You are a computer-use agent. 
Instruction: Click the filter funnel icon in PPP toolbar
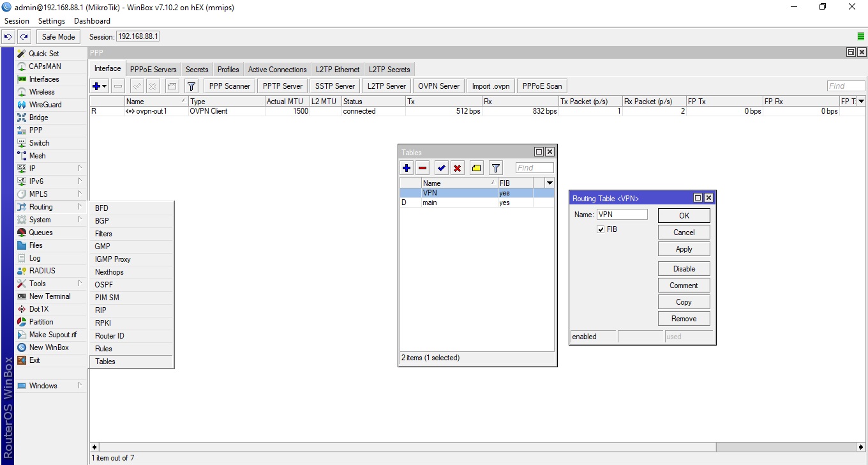tap(191, 86)
